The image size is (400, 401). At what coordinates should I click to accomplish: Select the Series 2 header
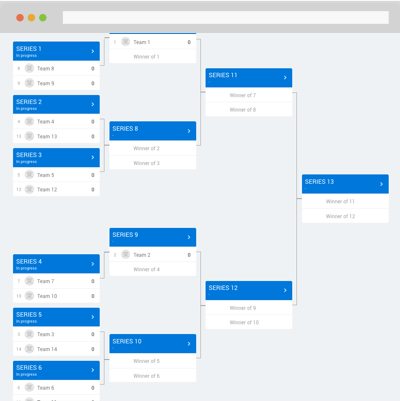point(56,104)
